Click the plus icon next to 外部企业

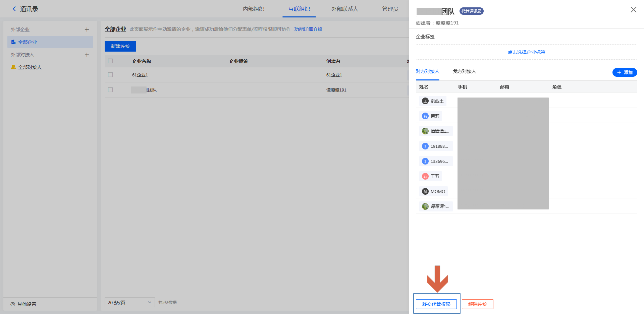(87, 29)
